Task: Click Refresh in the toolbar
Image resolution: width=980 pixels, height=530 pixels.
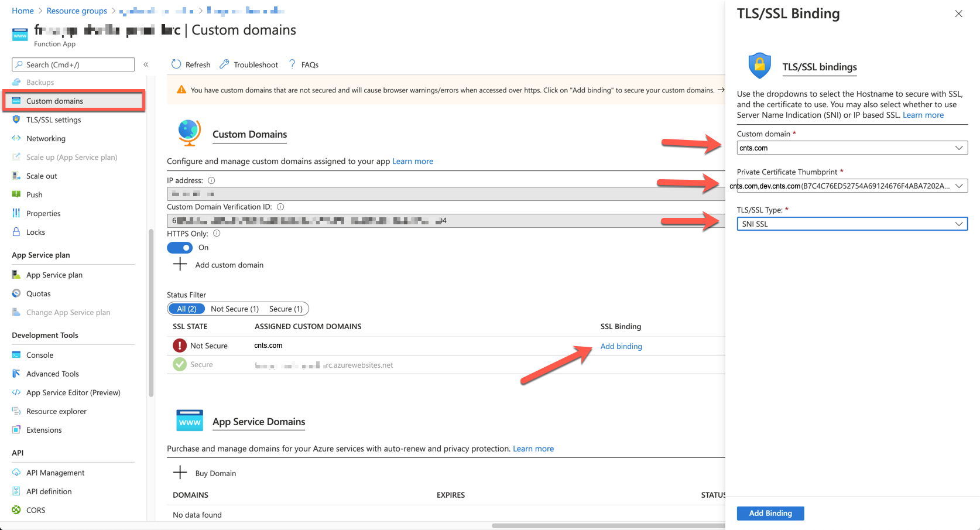Action: click(x=191, y=64)
